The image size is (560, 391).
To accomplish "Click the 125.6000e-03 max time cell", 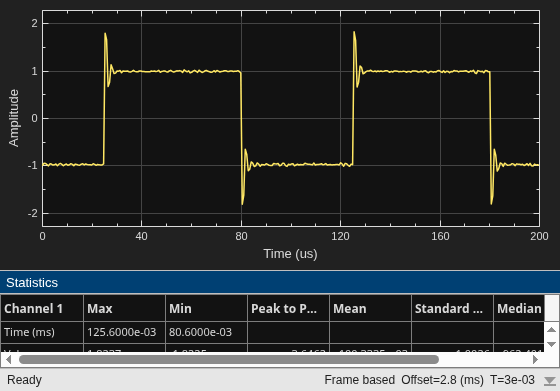I will (x=122, y=332).
